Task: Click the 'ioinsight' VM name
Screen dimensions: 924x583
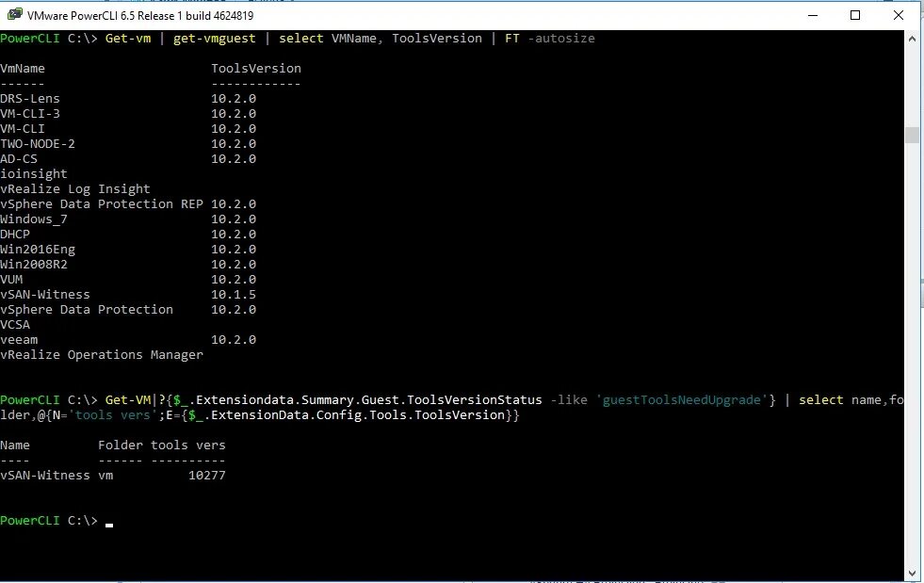Action: coord(34,174)
